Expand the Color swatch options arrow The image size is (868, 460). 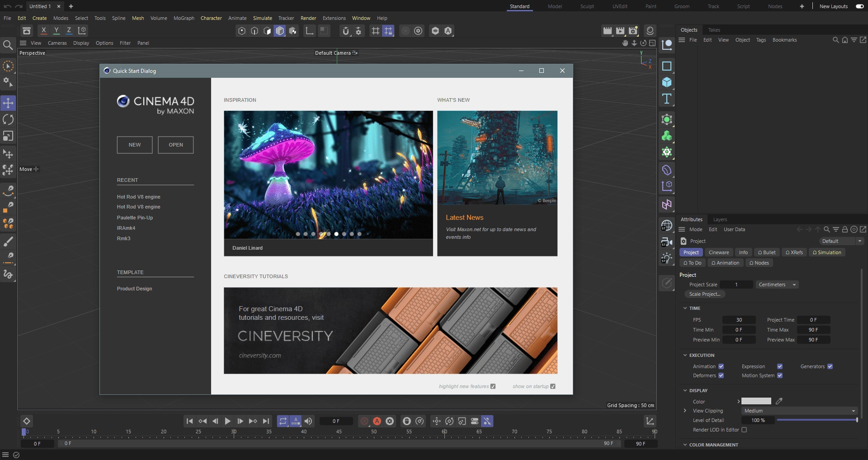739,401
